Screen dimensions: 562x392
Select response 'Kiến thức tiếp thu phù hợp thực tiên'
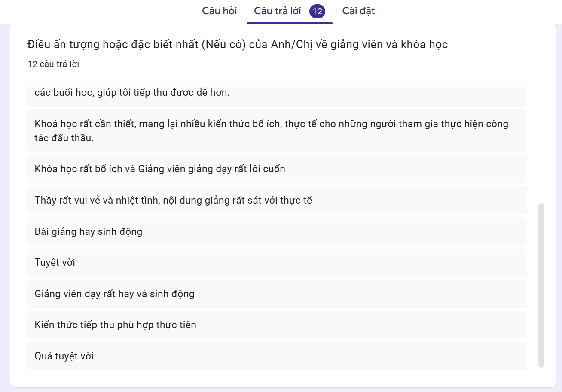click(277, 325)
